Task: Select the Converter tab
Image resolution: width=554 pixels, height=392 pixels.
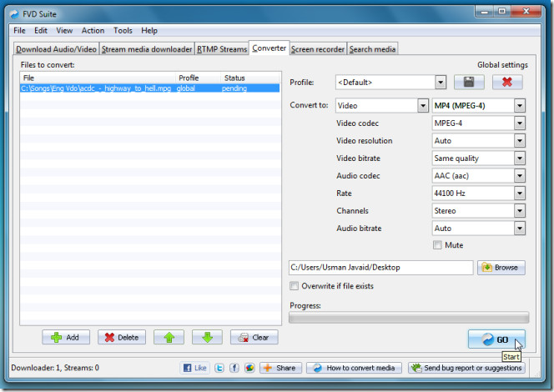Action: tap(269, 48)
